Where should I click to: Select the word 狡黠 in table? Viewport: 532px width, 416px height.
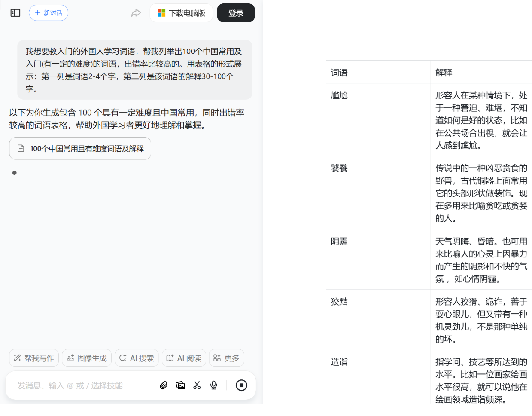pos(339,302)
